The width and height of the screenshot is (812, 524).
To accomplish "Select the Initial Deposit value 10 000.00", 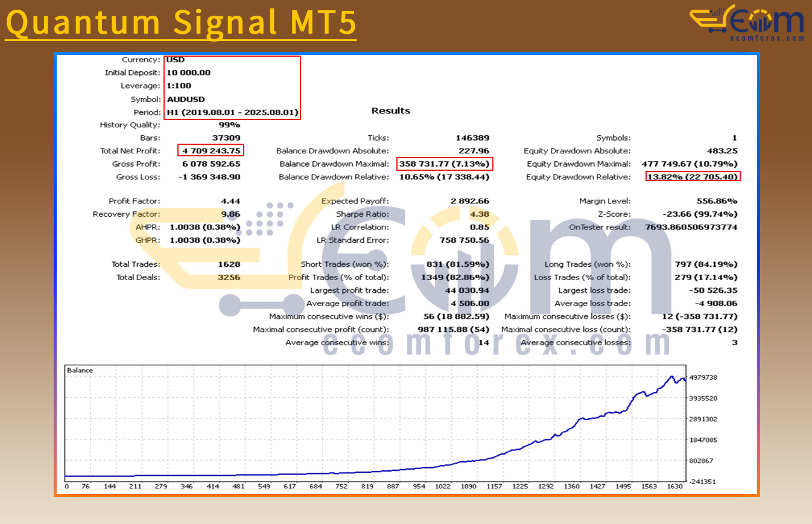I will pyautogui.click(x=189, y=72).
